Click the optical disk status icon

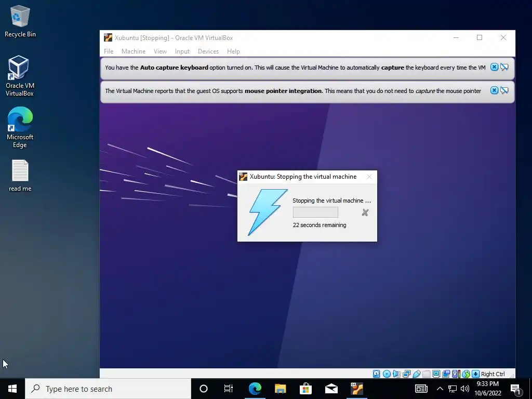tap(387, 374)
